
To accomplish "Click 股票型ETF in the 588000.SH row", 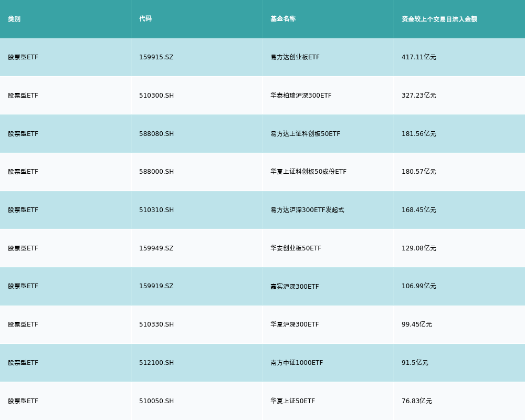I will 23,172.
